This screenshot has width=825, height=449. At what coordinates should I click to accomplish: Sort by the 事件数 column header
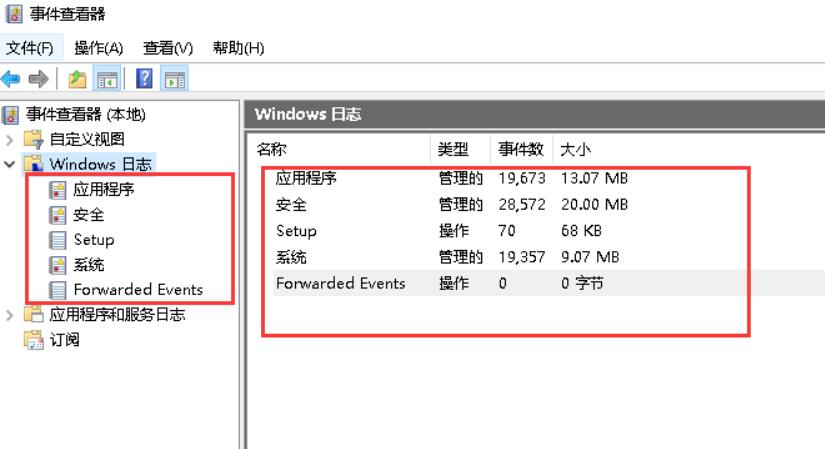click(x=520, y=149)
